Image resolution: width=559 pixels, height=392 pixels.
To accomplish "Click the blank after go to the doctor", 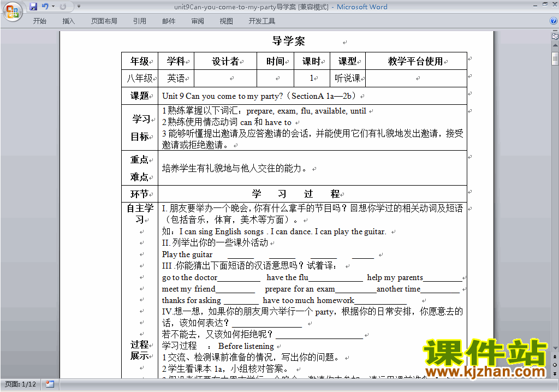I will pyautogui.click(x=239, y=278).
